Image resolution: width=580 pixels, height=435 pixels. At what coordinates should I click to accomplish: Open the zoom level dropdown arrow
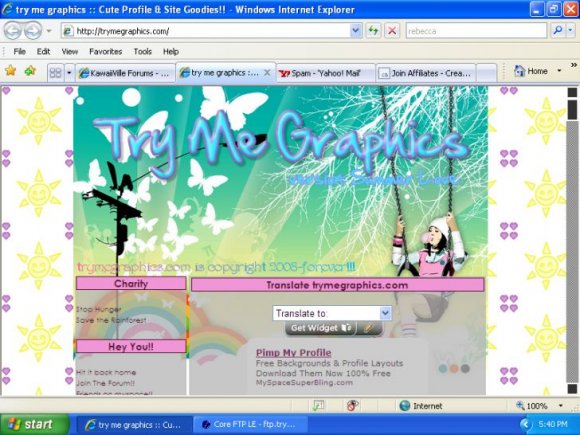pos(561,406)
